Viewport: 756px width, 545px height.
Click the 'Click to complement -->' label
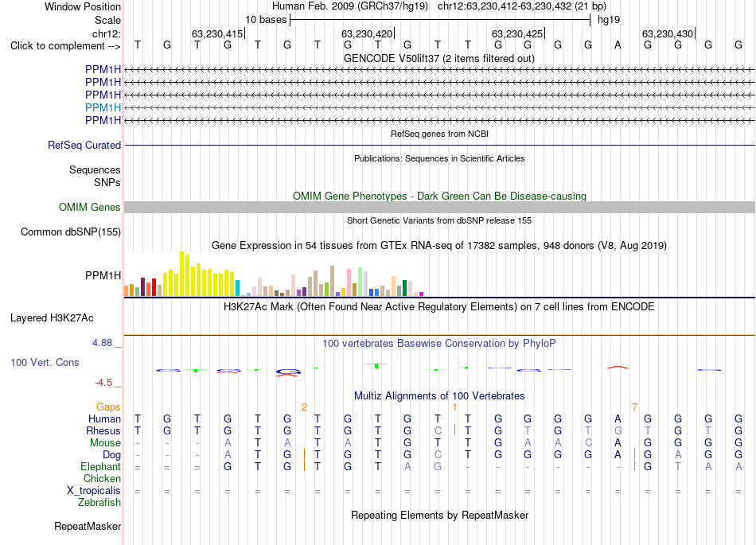click(x=65, y=46)
